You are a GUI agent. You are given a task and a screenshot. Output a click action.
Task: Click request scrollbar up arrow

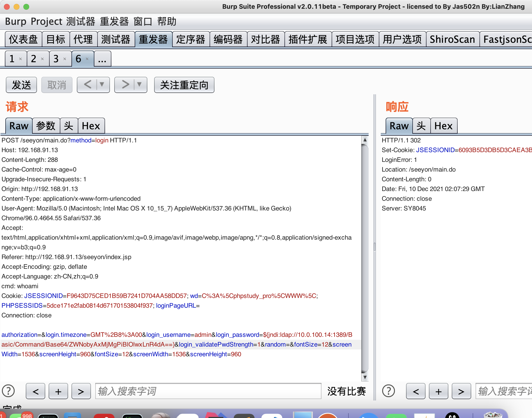pos(365,140)
